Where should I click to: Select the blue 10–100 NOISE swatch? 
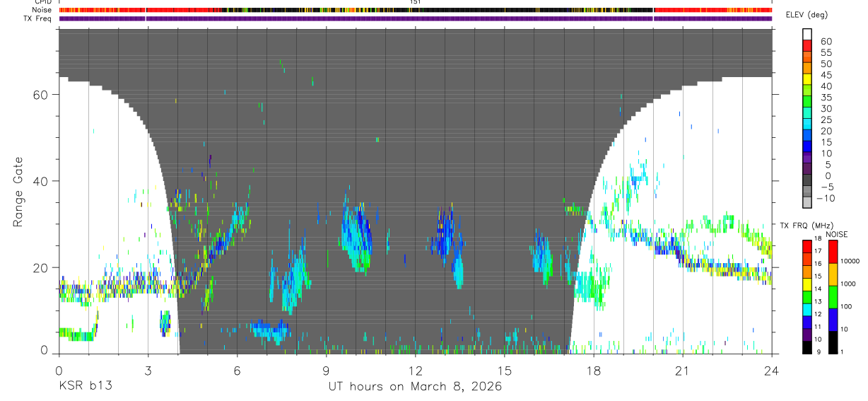click(833, 320)
